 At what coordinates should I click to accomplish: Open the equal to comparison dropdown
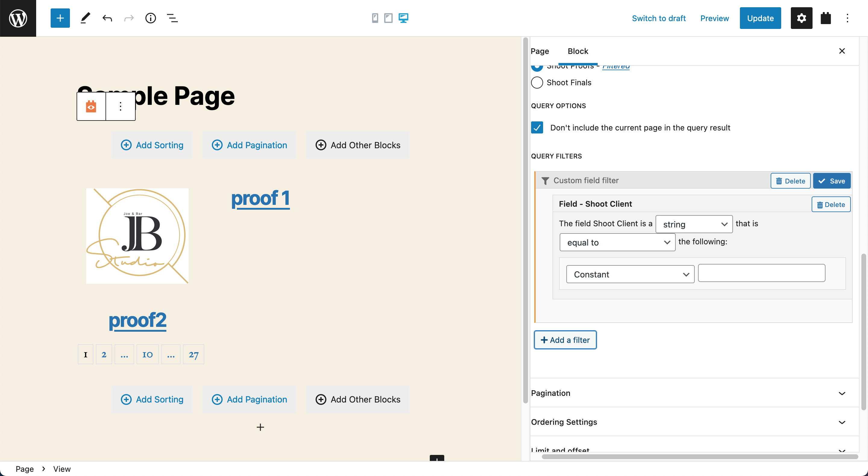(x=617, y=242)
